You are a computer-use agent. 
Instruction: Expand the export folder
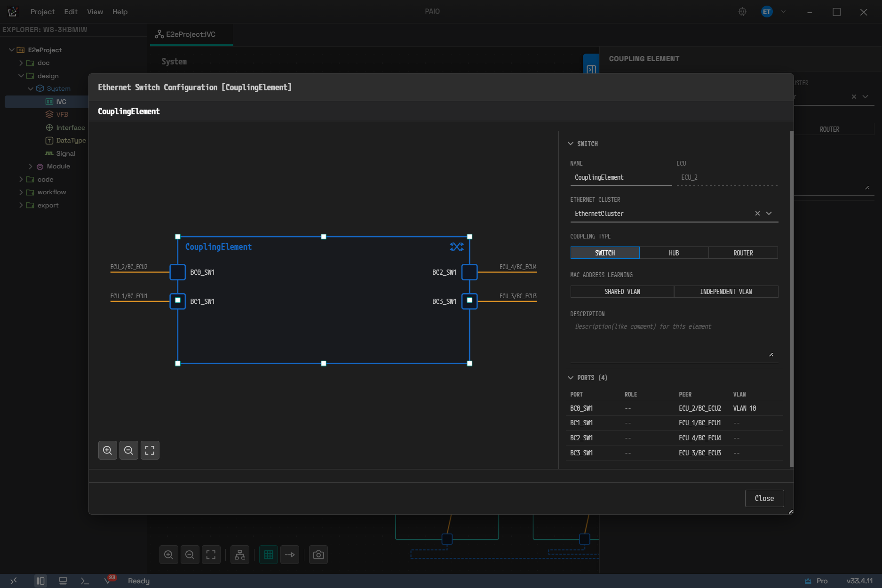click(x=21, y=205)
